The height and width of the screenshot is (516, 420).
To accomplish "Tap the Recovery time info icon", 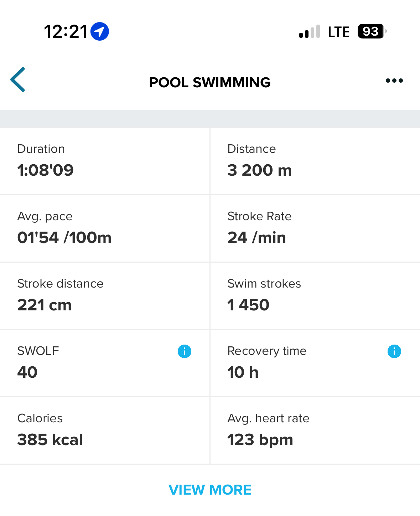I will [394, 351].
